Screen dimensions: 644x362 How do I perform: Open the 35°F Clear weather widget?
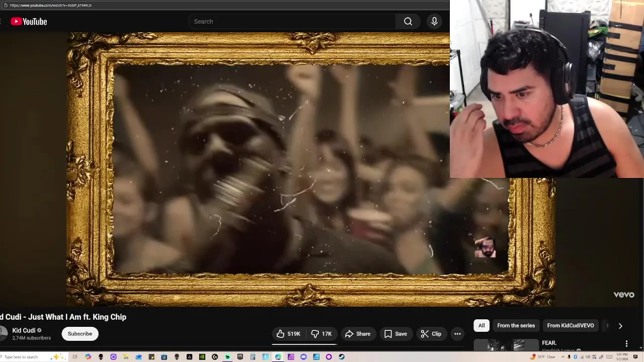point(542,357)
